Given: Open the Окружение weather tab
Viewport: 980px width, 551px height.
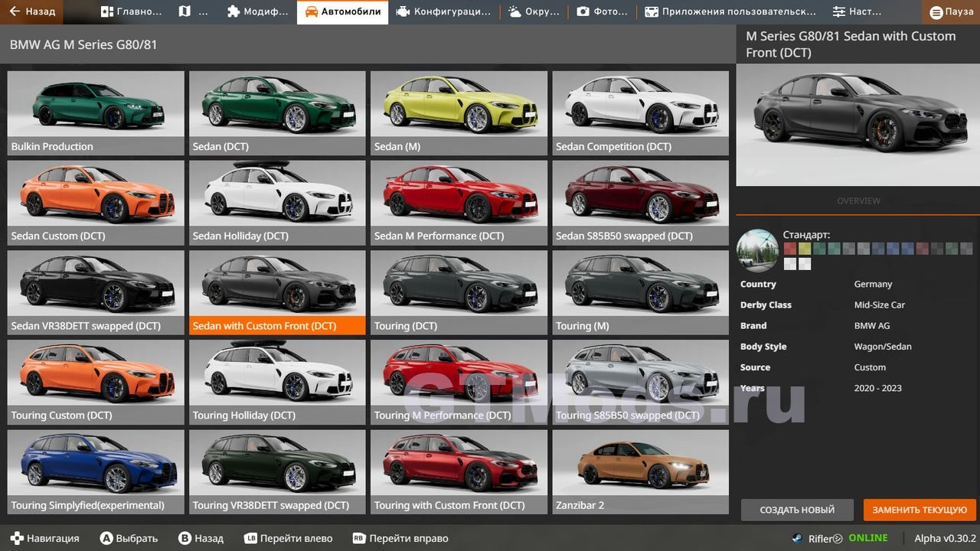Looking at the screenshot, I should 534,11.
